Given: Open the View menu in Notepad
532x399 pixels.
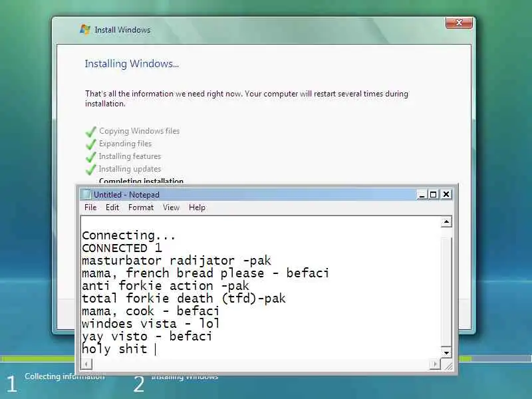Looking at the screenshot, I should pos(171,207).
